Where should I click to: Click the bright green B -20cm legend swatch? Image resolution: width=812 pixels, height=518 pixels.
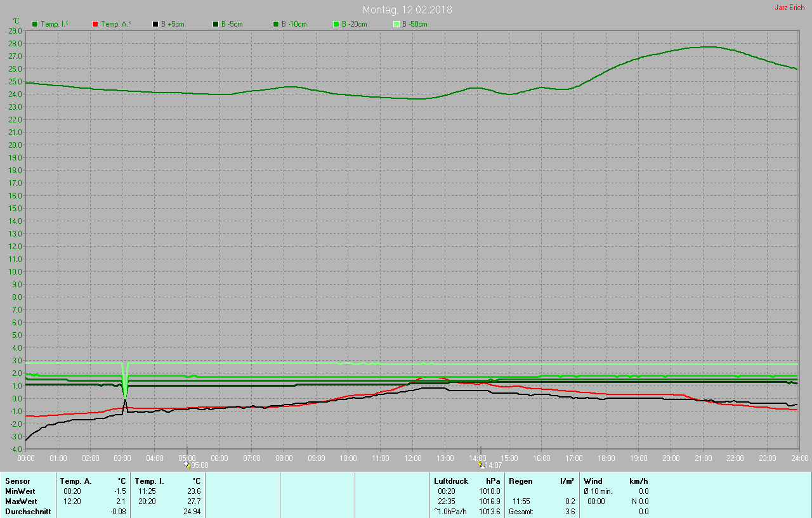coord(336,24)
